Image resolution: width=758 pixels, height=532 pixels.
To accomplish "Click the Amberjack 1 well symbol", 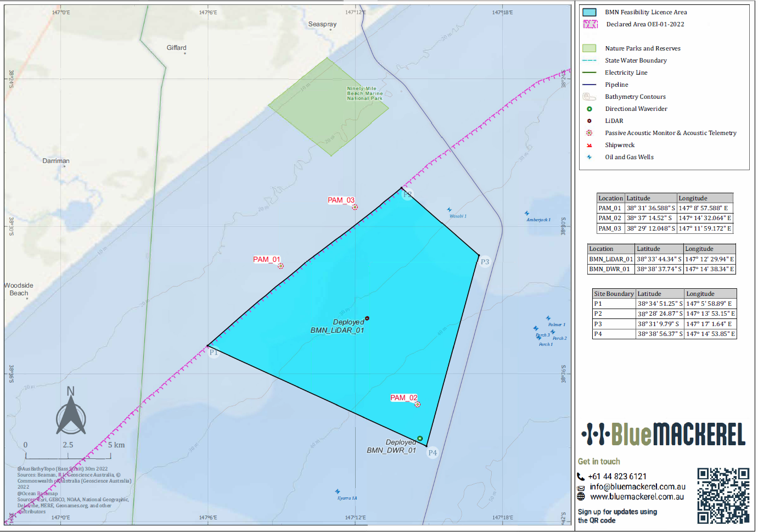I will pos(527,213).
